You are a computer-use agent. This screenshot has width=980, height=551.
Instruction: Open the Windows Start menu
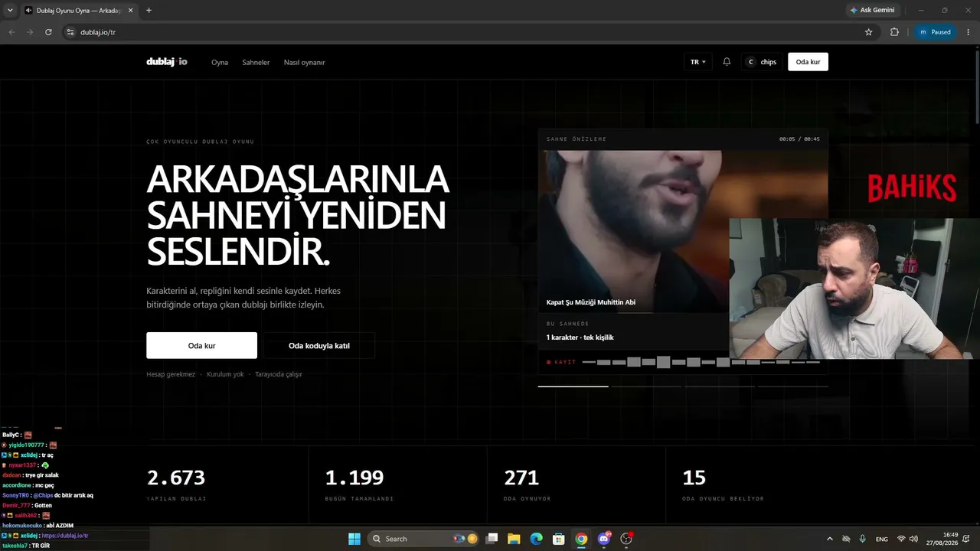(x=354, y=539)
